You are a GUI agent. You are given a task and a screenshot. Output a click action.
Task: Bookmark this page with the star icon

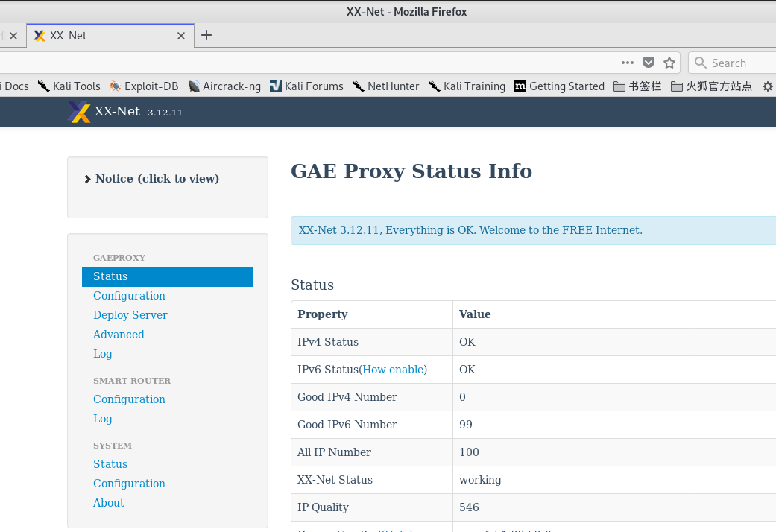pos(669,63)
